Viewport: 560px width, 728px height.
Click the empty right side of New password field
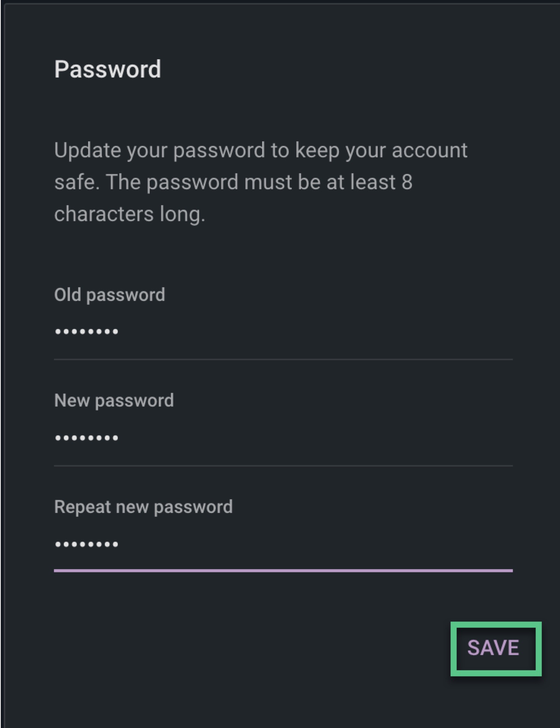[x=418, y=438]
